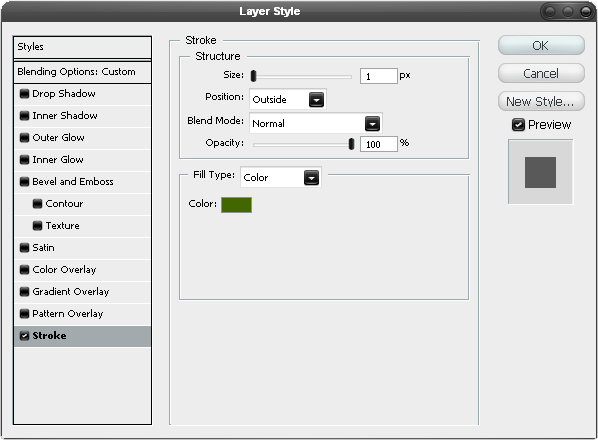Tick the Bevel and Emboss checkbox

[24, 182]
